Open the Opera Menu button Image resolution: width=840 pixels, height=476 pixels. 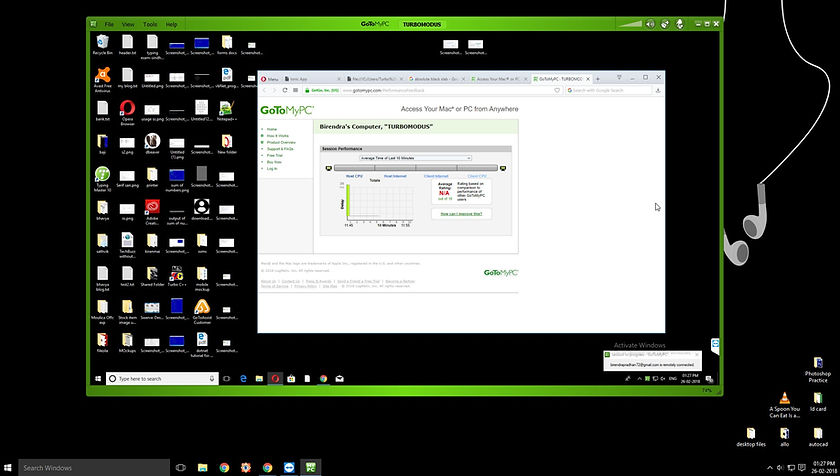(269, 79)
